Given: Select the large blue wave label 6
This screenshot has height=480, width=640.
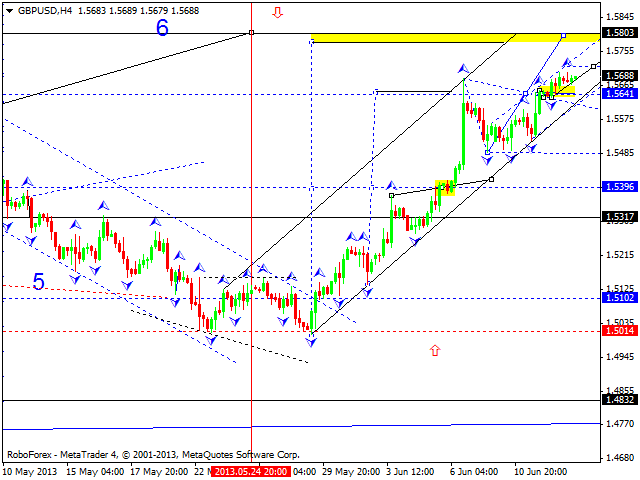Looking at the screenshot, I should click(x=162, y=27).
